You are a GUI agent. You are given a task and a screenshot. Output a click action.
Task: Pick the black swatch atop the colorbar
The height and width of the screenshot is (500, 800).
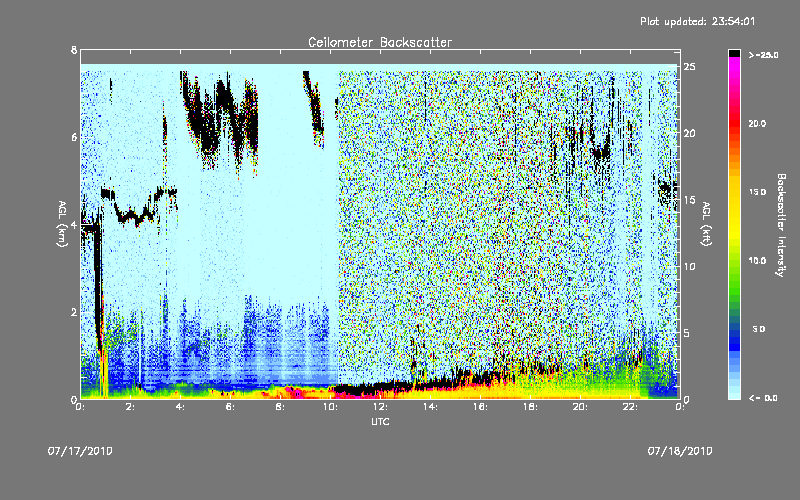tap(734, 53)
